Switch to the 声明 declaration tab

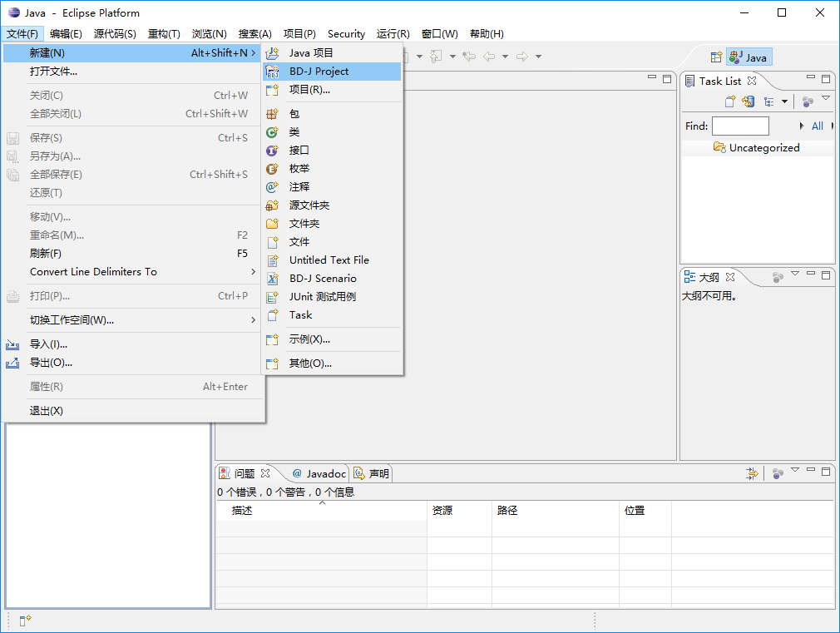(x=372, y=474)
